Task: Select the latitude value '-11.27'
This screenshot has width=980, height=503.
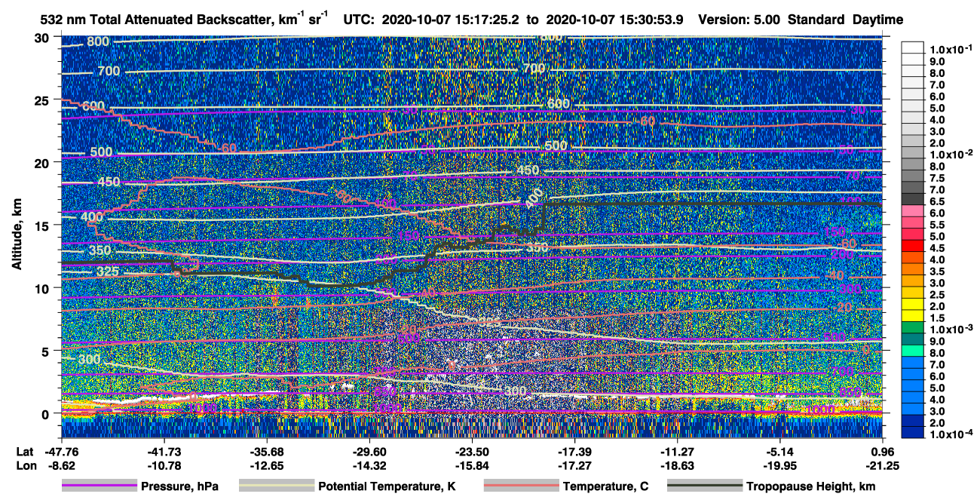Action: coord(678,452)
